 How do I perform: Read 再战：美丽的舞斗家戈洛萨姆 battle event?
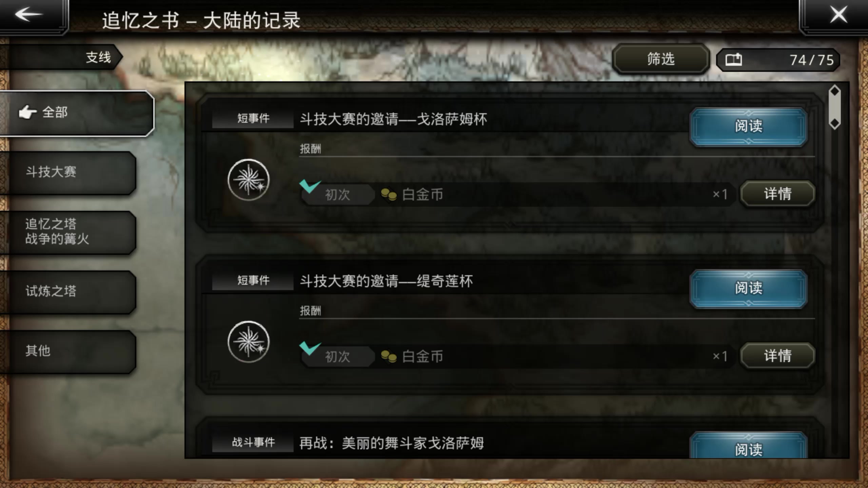(749, 445)
